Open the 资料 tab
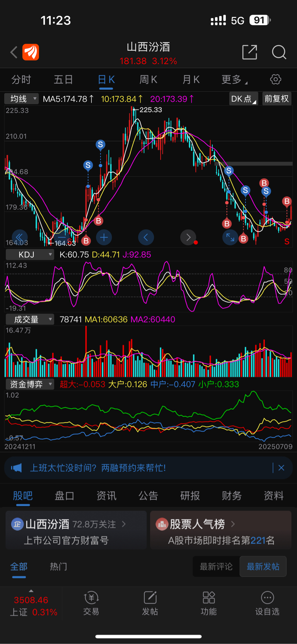The width and height of the screenshot is (297, 644). coord(274,496)
